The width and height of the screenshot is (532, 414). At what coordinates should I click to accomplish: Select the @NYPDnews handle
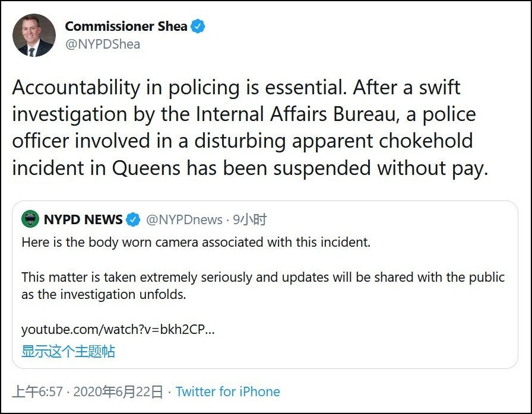pos(183,220)
